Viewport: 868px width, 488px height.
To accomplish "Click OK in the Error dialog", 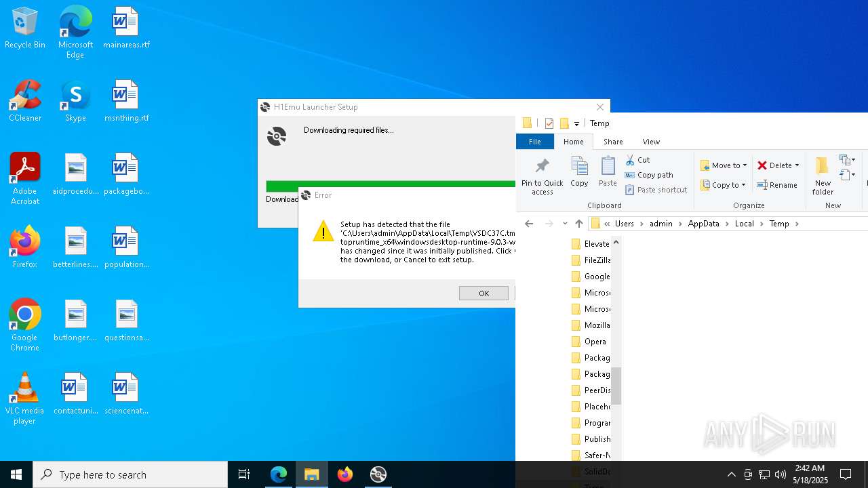I will (x=484, y=293).
